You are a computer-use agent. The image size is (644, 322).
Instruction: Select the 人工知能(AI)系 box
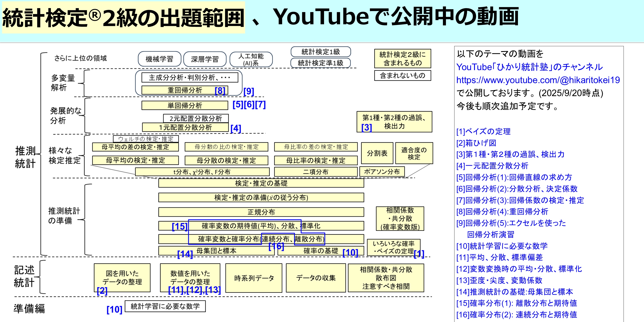point(252,59)
